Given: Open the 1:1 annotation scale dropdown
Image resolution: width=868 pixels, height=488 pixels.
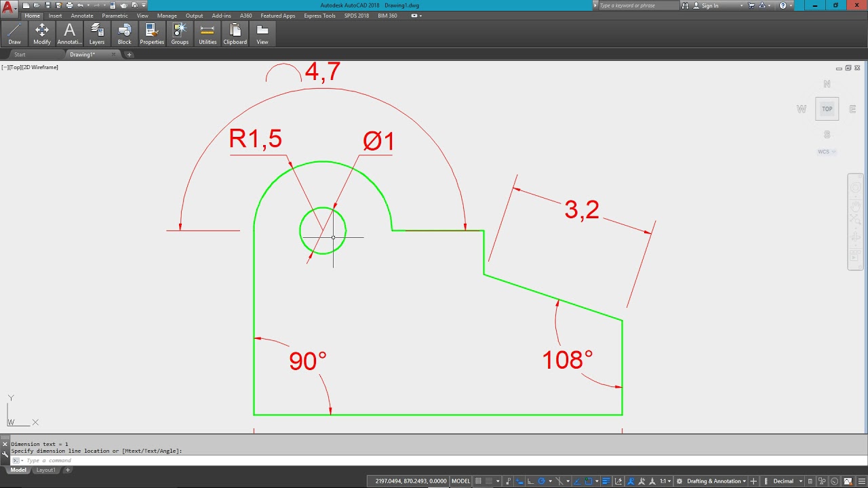Looking at the screenshot, I should coord(665,481).
